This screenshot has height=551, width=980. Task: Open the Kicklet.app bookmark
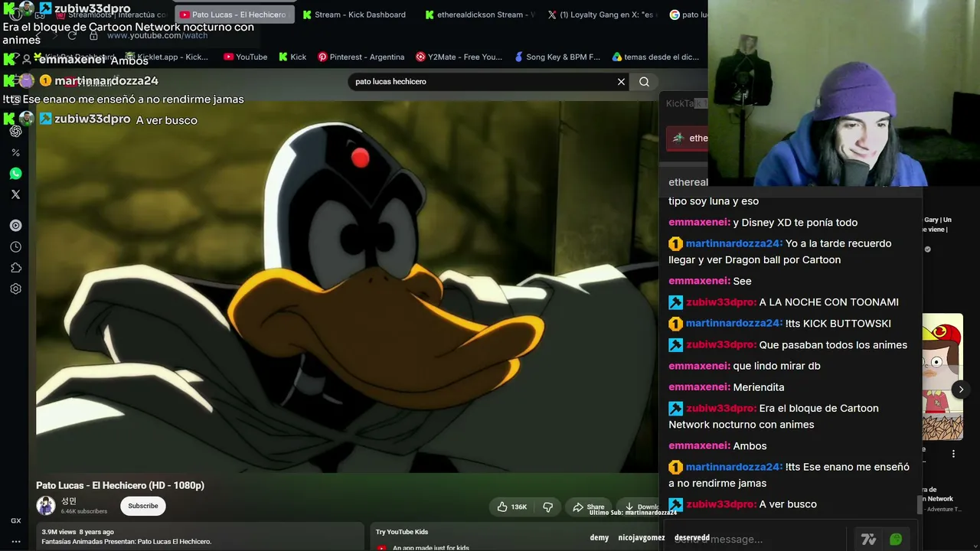point(167,57)
